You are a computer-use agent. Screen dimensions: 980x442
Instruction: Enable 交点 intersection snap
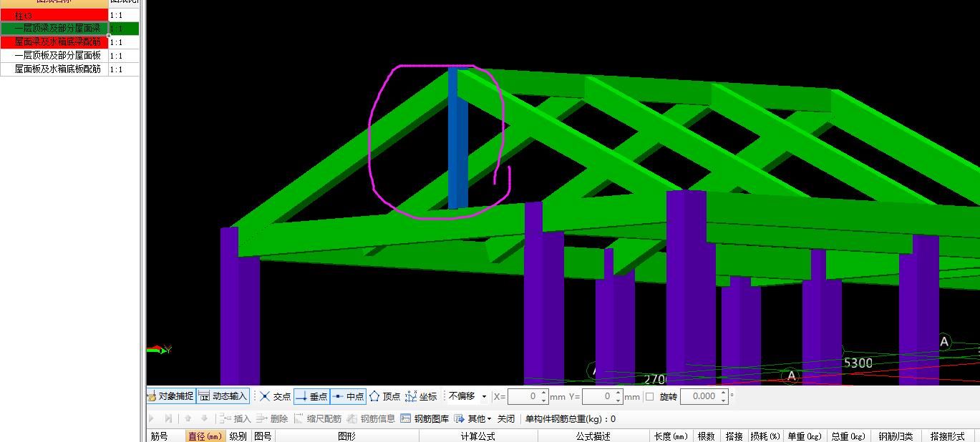275,396
